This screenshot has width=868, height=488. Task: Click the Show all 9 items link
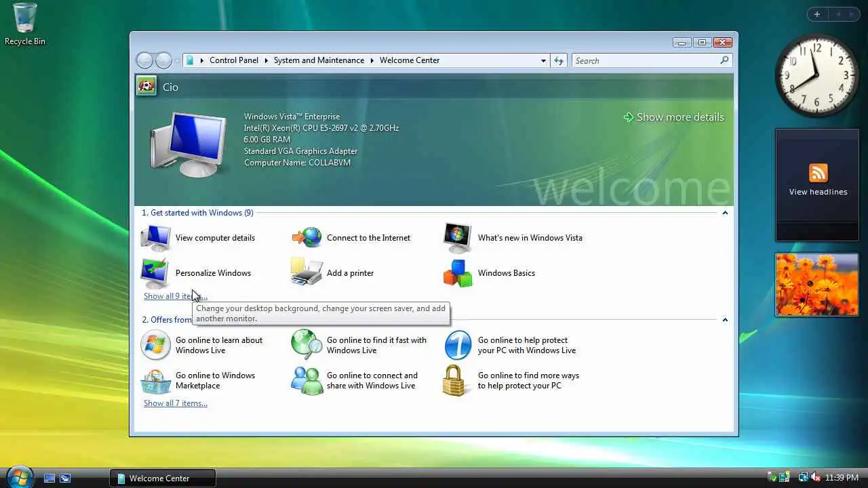coord(176,296)
